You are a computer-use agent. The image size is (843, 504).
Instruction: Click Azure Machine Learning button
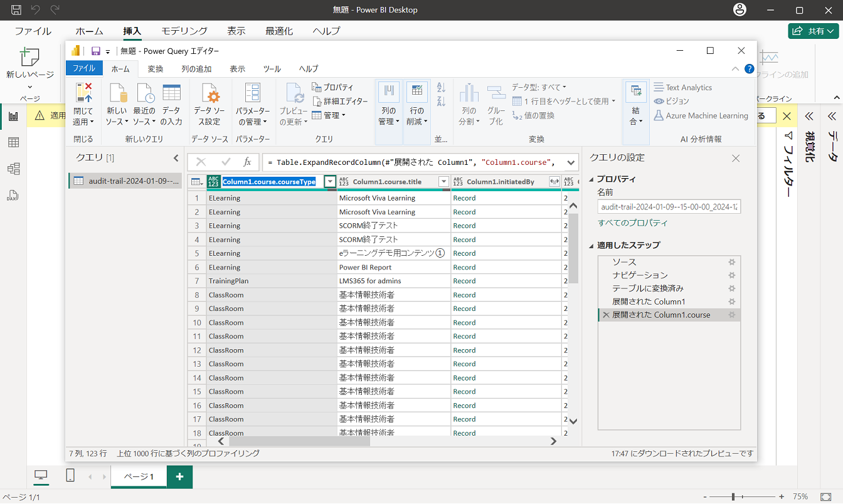pyautogui.click(x=701, y=115)
